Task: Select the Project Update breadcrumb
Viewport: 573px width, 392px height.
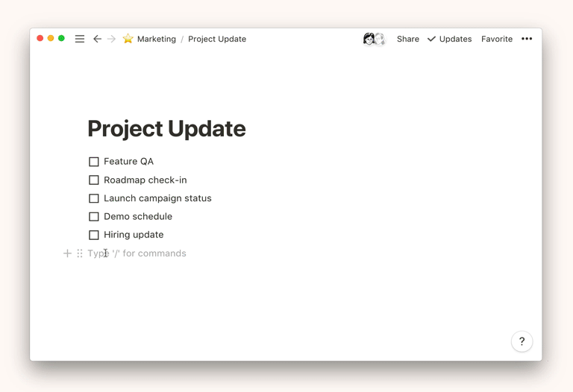Action: tap(217, 39)
